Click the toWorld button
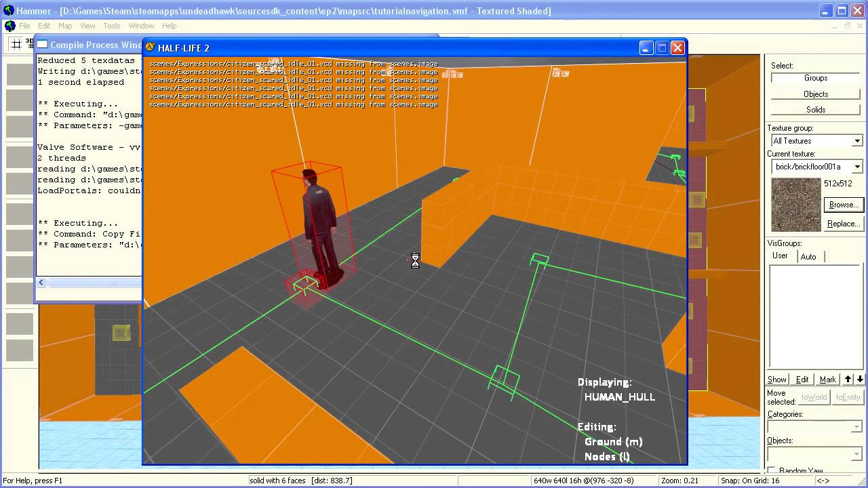The image size is (868, 488). click(814, 397)
